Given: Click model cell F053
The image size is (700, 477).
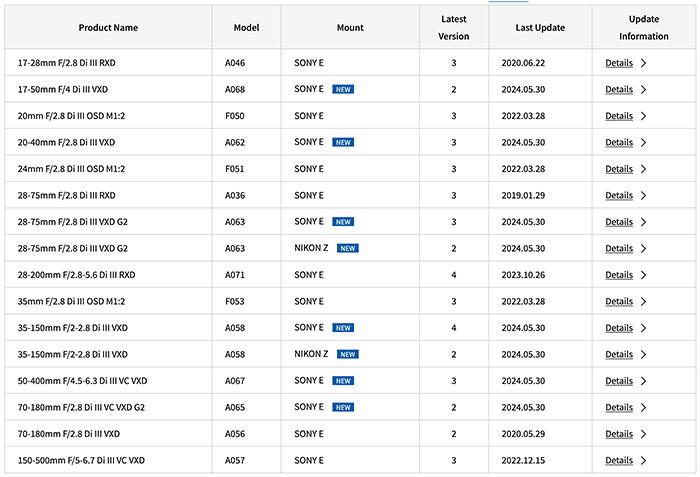Looking at the screenshot, I should pyautogui.click(x=235, y=301).
